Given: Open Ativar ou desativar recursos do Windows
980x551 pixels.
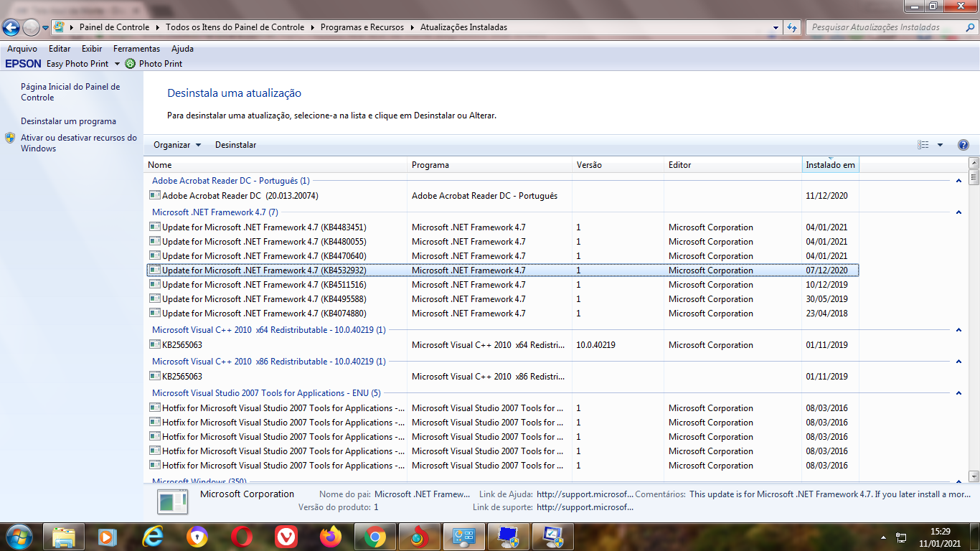Looking at the screenshot, I should (x=78, y=143).
